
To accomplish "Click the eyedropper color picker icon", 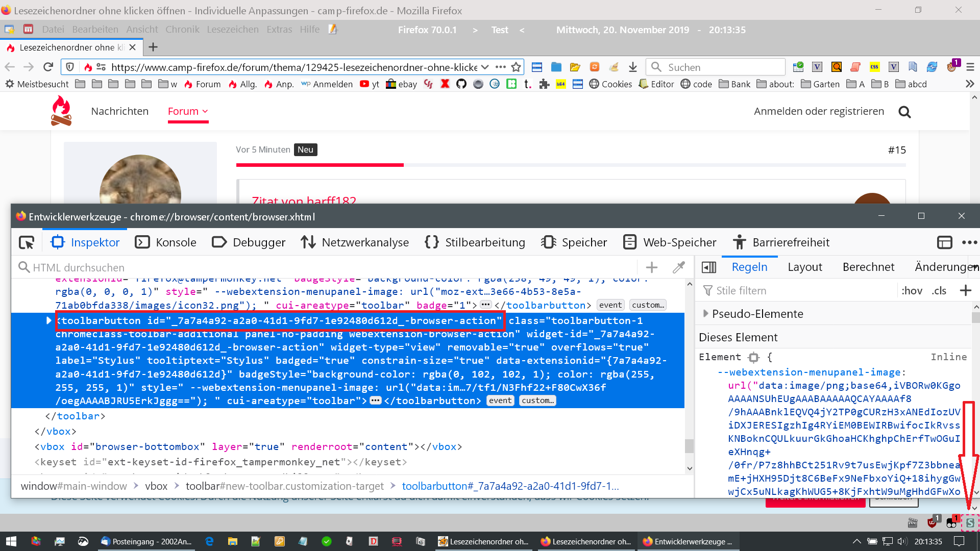I will 678,267.
